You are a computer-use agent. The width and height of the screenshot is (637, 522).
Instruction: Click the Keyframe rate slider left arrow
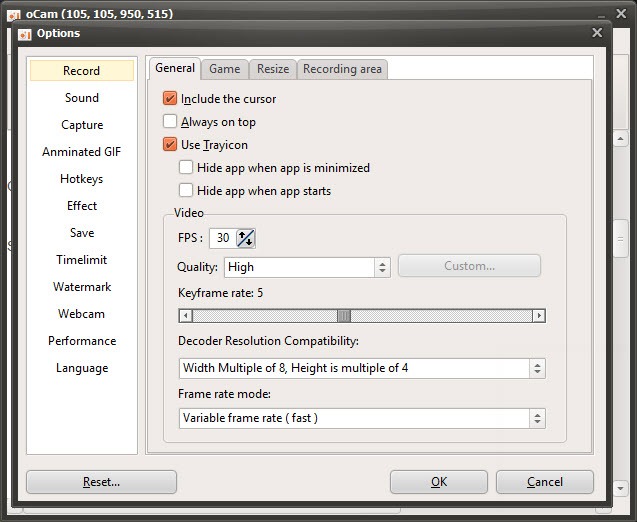(x=186, y=316)
